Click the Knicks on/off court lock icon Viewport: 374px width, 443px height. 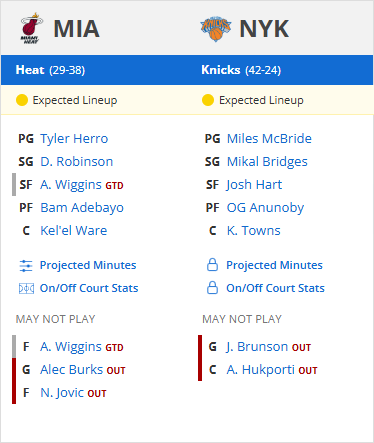click(212, 288)
